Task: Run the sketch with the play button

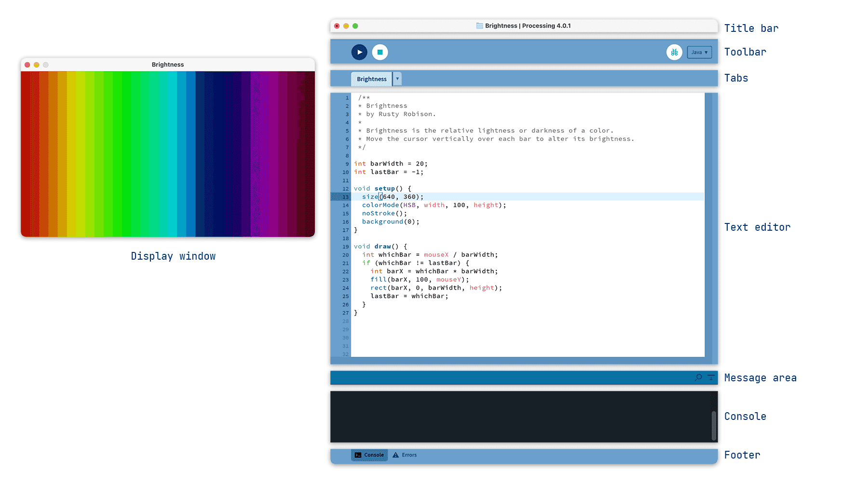Action: [359, 52]
